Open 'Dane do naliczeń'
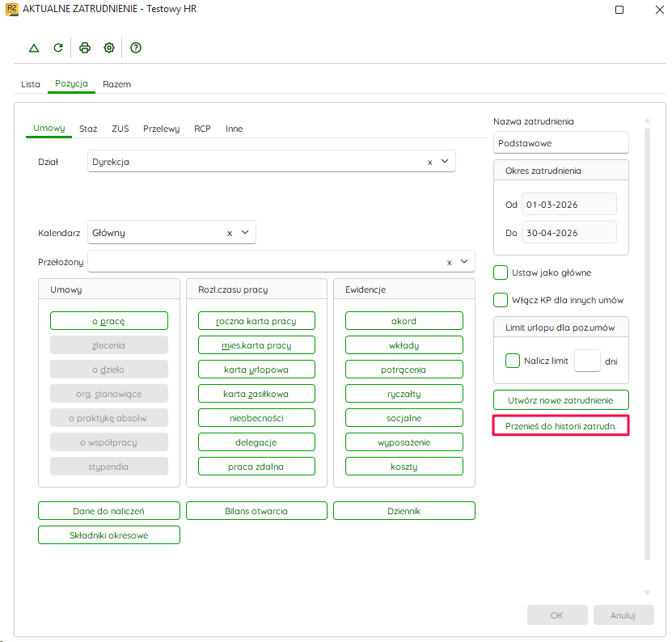672x642 pixels. [x=109, y=511]
